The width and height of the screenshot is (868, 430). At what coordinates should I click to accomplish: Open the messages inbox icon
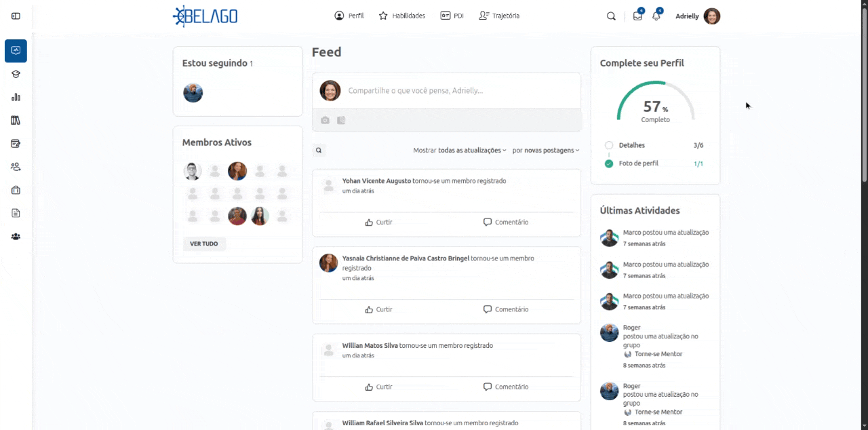(637, 16)
